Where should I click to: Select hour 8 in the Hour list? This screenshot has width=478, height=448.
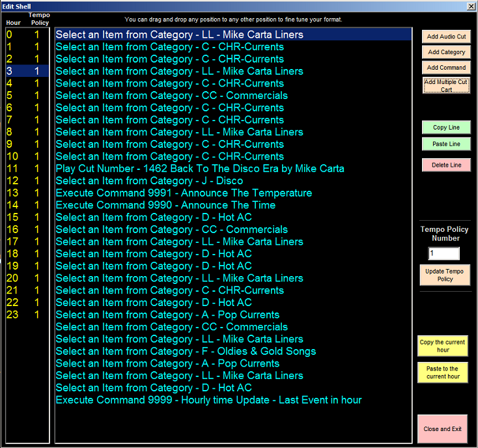27,132
